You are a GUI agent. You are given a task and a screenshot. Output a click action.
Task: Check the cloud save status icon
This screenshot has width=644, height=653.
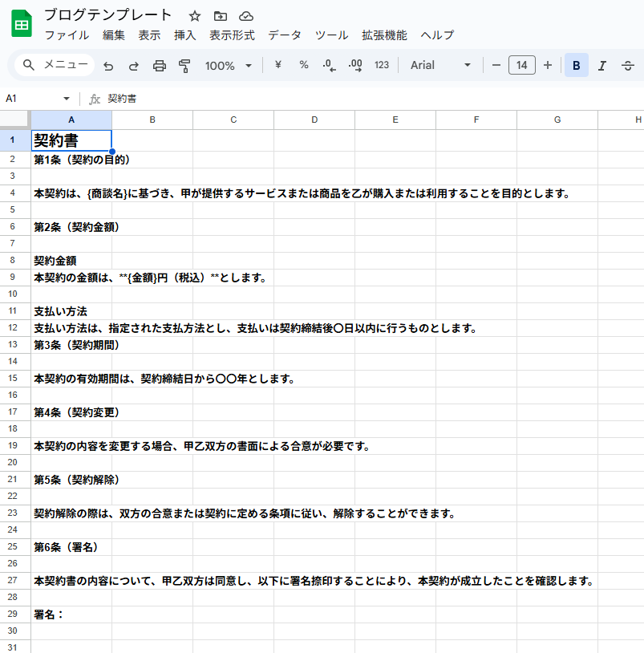246,16
